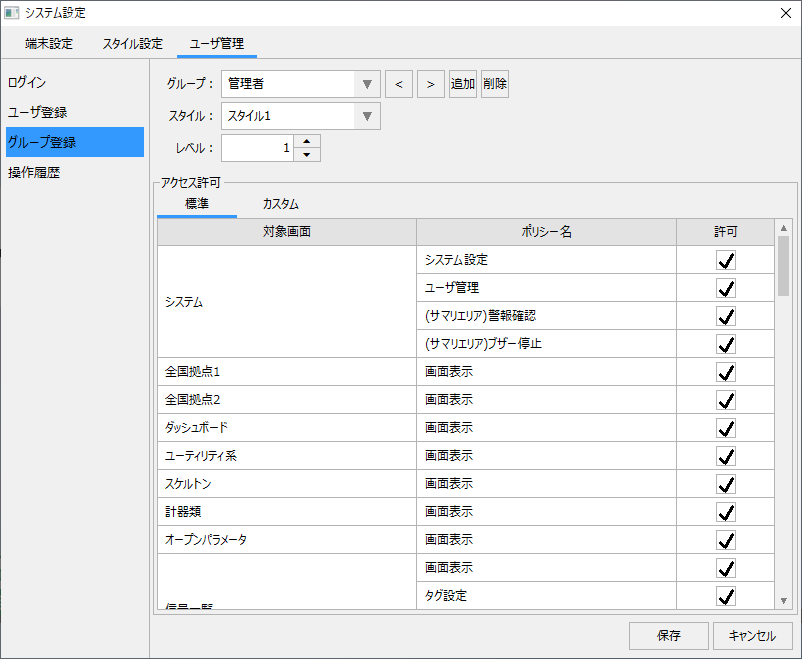802x659 pixels.
Task: Click the next group '>' arrow button
Action: click(x=430, y=84)
